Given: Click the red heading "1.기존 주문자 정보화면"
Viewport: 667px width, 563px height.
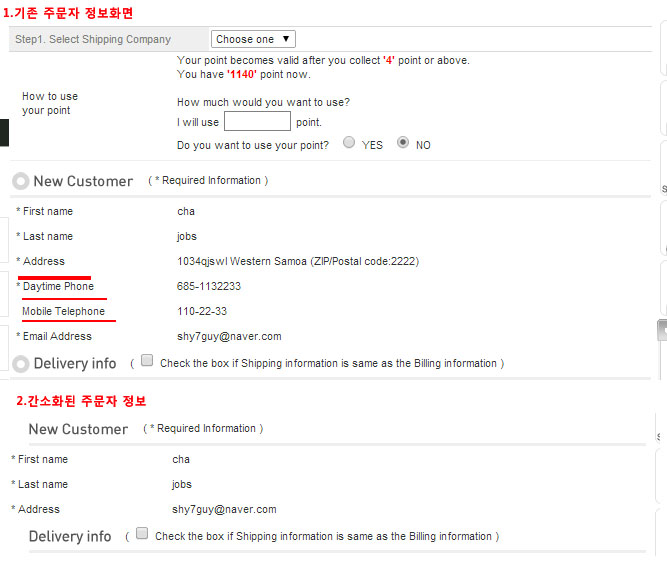Looking at the screenshot, I should click(x=68, y=13).
